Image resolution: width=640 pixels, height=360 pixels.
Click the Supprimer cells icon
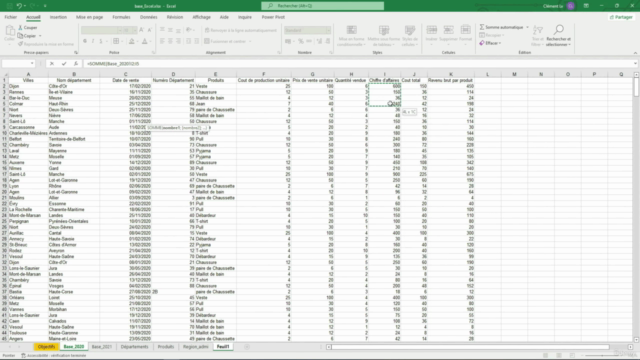[x=449, y=31]
